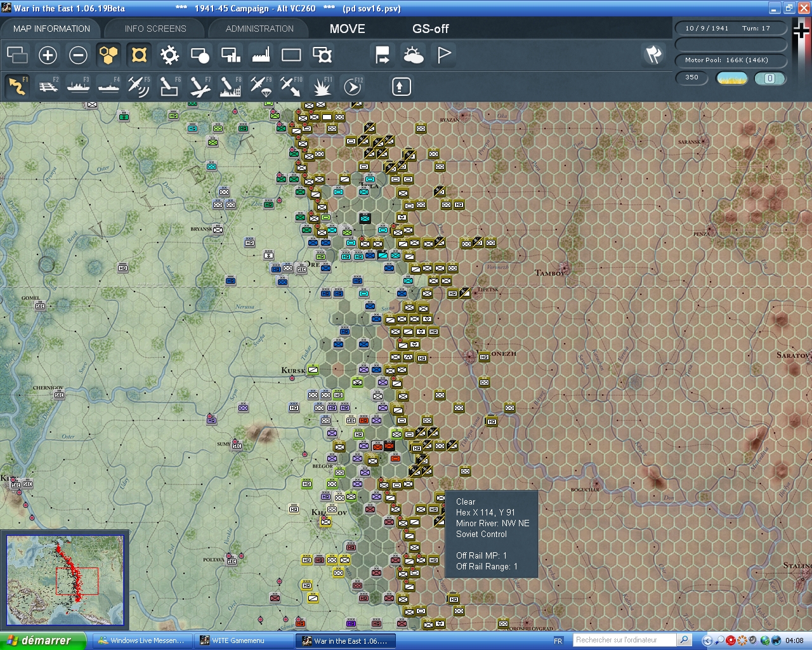Click the factory icon in toolbar
The height and width of the screenshot is (650, 812).
pyautogui.click(x=261, y=55)
